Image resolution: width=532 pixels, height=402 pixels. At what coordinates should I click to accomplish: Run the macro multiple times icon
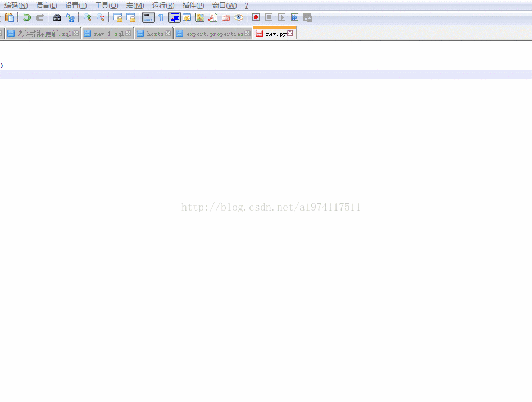(294, 17)
